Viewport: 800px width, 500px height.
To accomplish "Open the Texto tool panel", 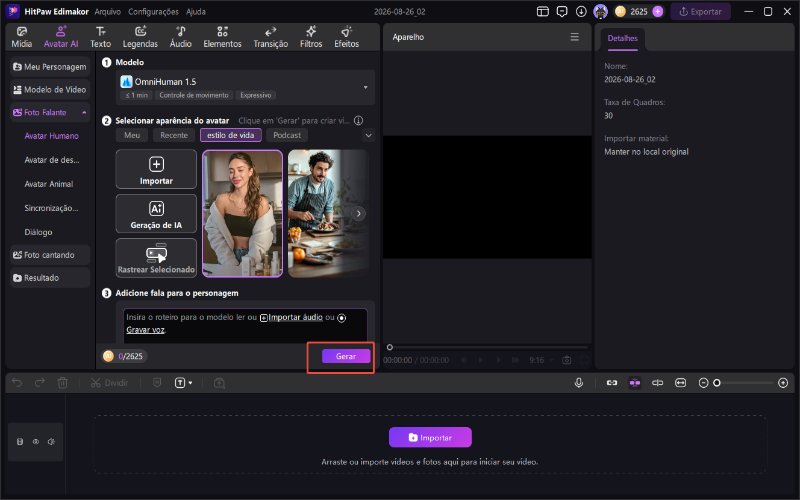I will (x=101, y=37).
